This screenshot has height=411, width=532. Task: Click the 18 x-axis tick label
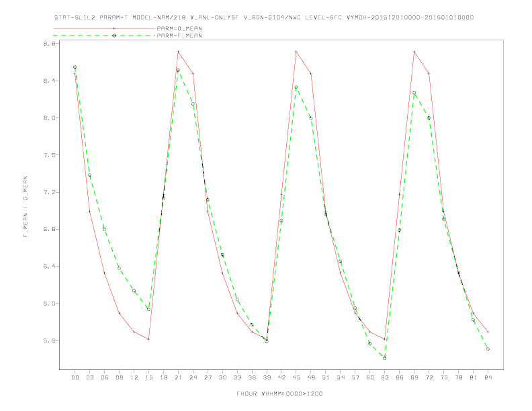pyautogui.click(x=163, y=377)
